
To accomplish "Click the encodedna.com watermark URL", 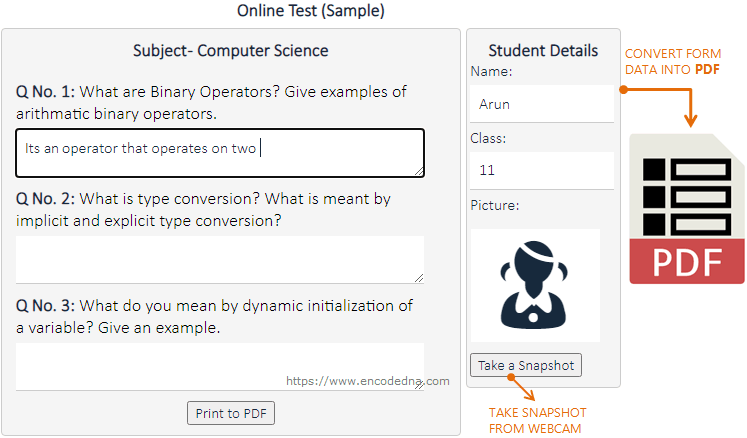I will 368,381.
